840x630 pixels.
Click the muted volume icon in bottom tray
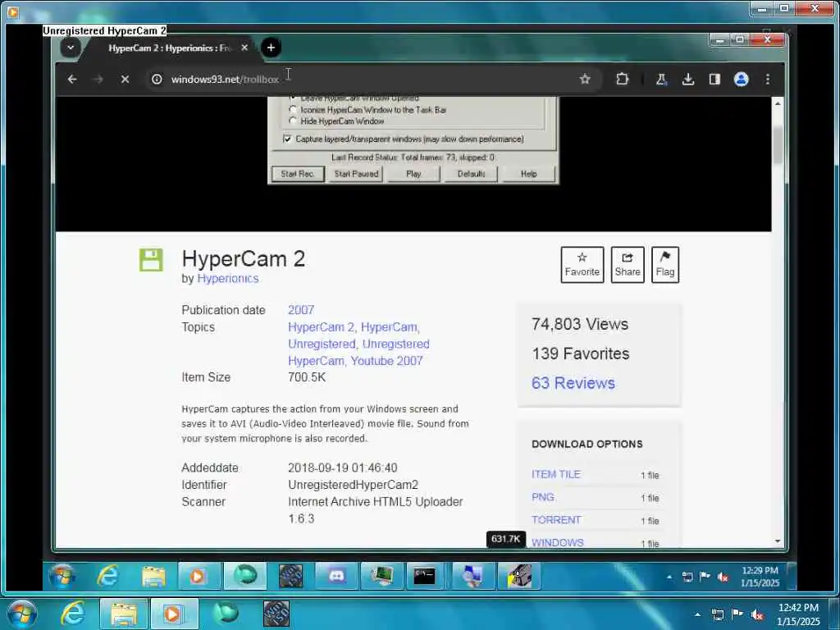pyautogui.click(x=757, y=614)
